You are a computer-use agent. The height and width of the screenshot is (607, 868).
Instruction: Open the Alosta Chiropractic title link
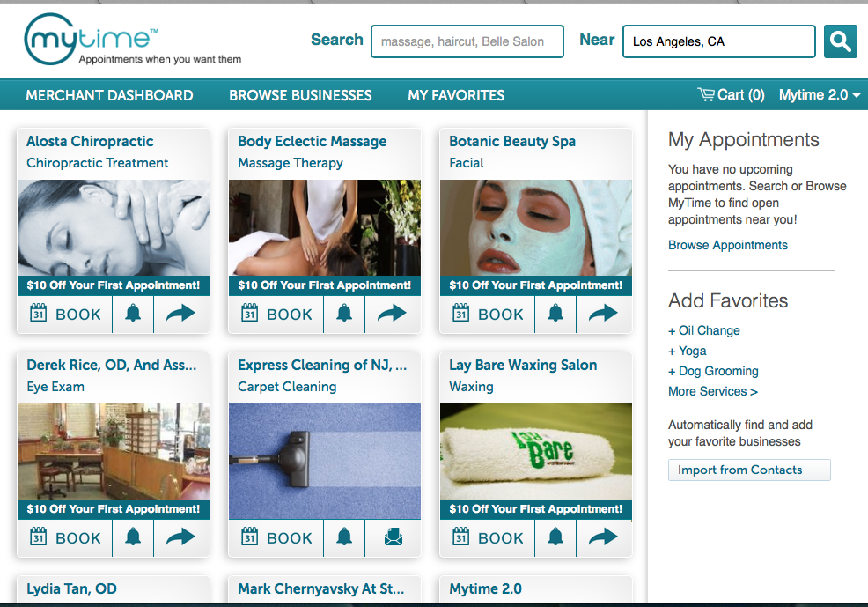coord(90,141)
